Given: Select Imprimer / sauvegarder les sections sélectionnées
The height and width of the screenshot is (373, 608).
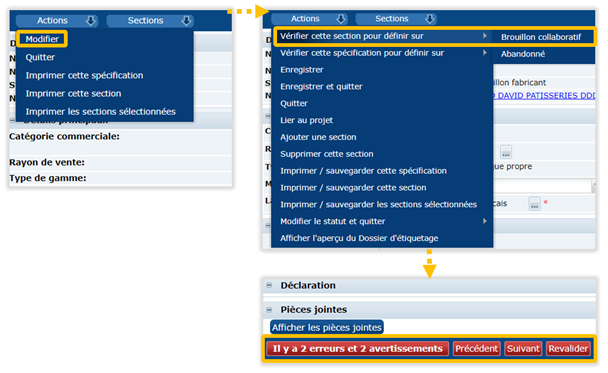Looking at the screenshot, I should (378, 204).
